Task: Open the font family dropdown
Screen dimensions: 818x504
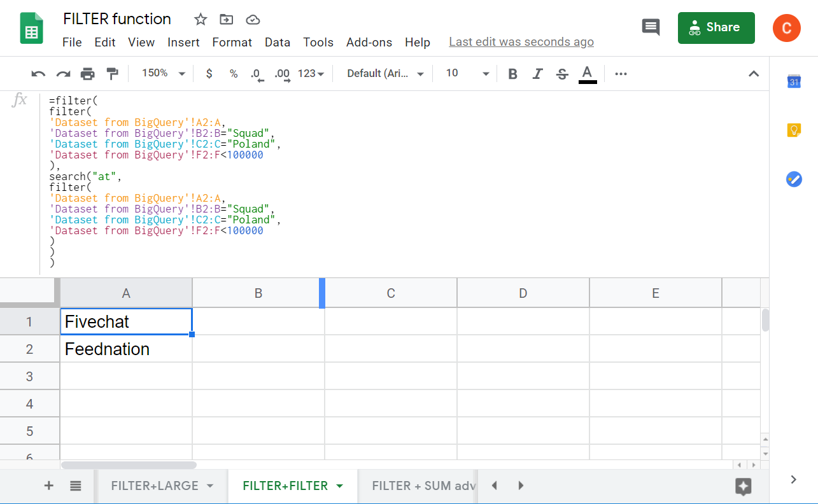Action: click(x=384, y=73)
